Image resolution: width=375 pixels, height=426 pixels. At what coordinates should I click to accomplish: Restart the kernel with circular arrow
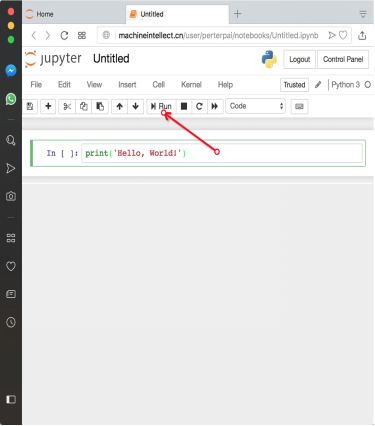[x=199, y=106]
